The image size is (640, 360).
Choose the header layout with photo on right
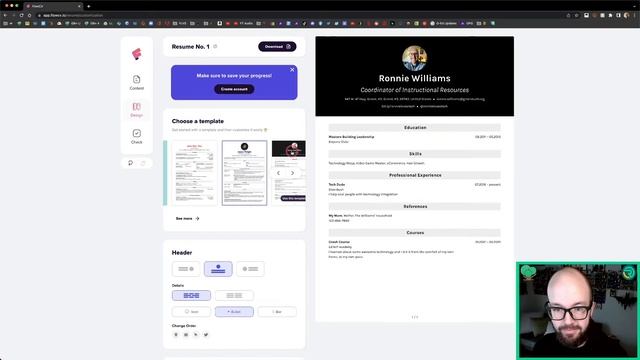(186, 269)
